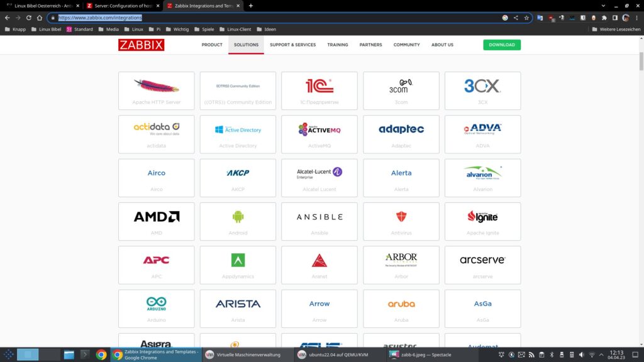
Task: Open the Knapp bookmark folder
Action: [x=15, y=29]
